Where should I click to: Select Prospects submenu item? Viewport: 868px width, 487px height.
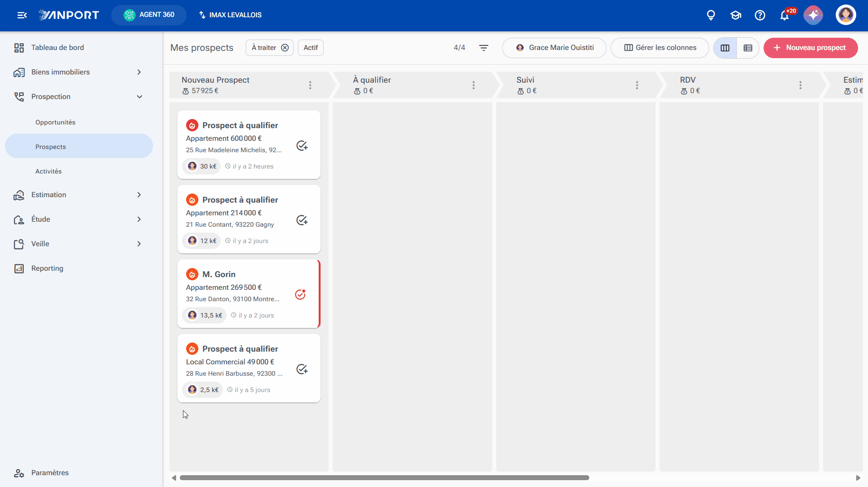[79, 146]
